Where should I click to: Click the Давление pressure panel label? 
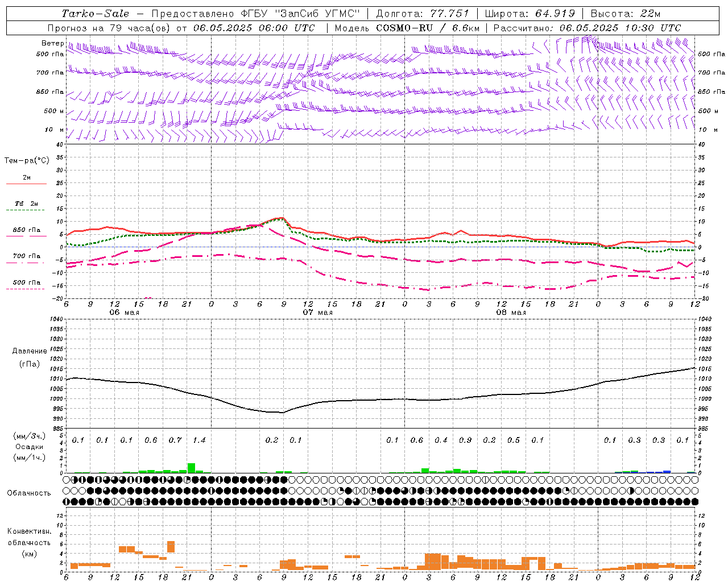(30, 351)
